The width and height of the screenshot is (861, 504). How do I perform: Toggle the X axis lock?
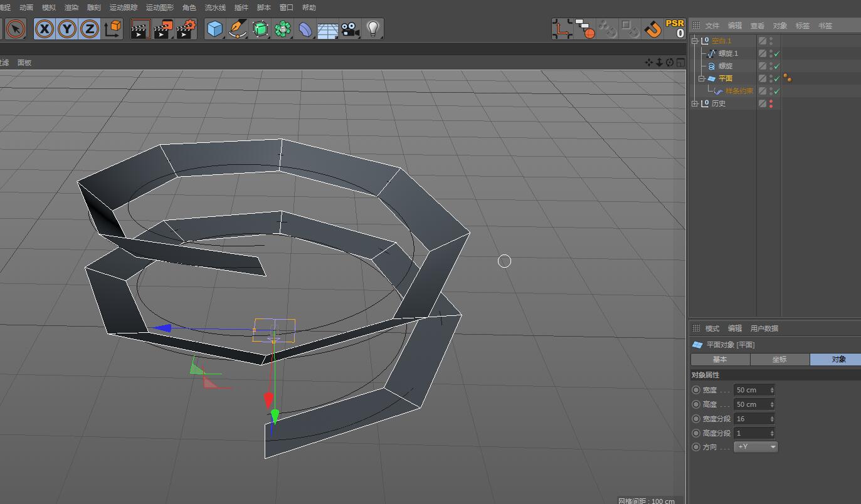point(44,29)
